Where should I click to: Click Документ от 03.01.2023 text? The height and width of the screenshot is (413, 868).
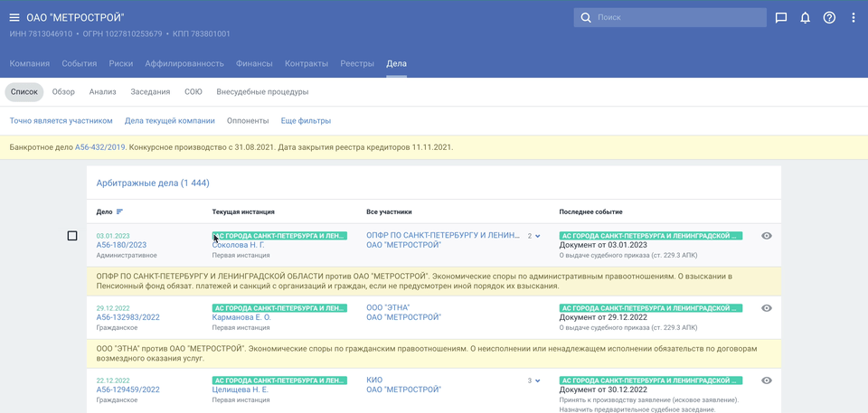point(603,245)
